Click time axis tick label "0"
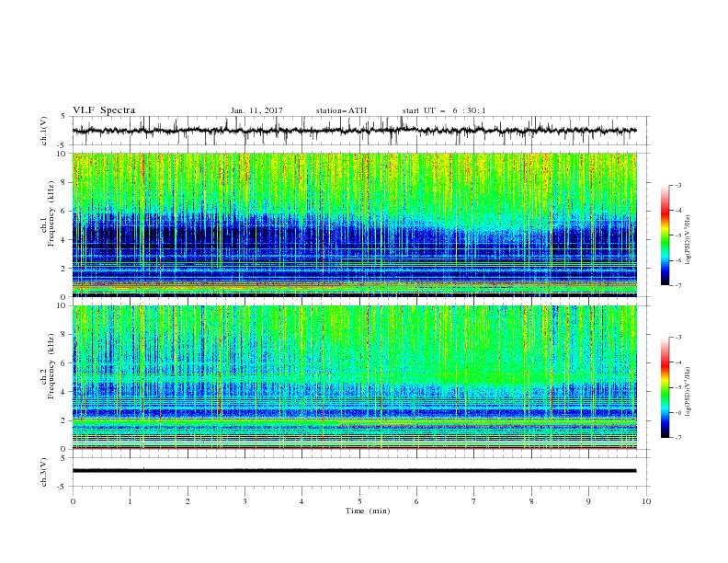Viewport: 728px width, 563px height. (73, 501)
